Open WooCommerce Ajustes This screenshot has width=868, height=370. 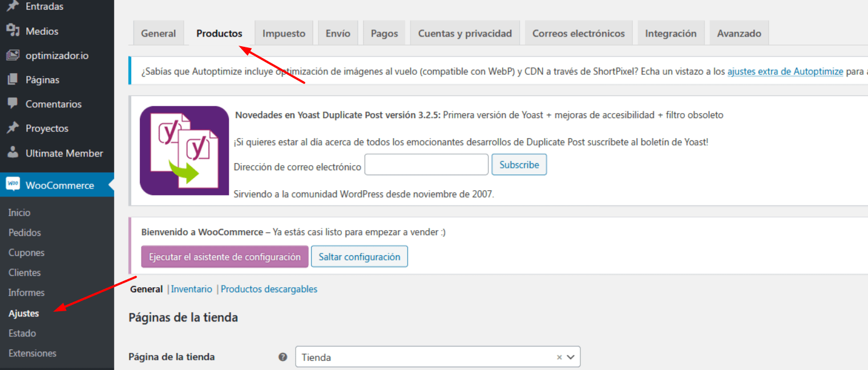click(23, 313)
